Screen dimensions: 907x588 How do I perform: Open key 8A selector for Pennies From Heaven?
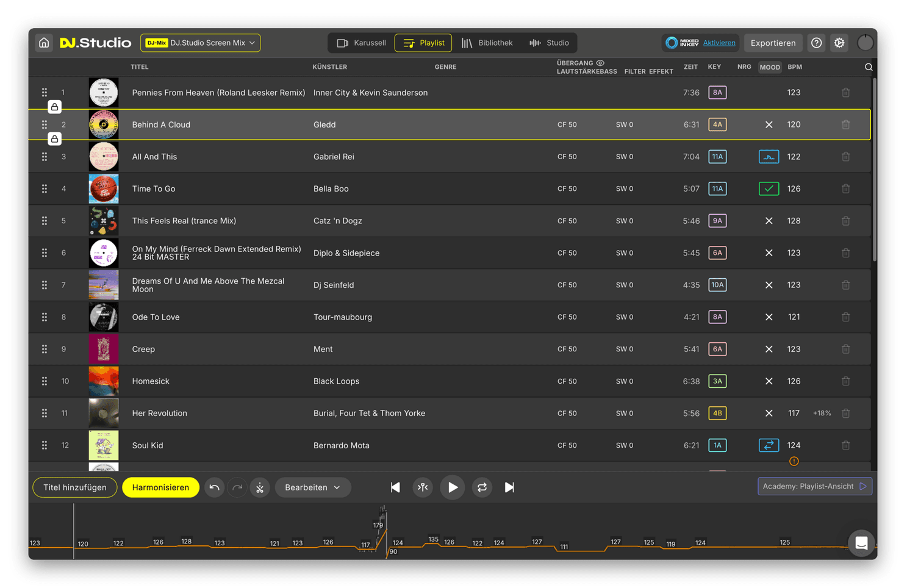717,93
